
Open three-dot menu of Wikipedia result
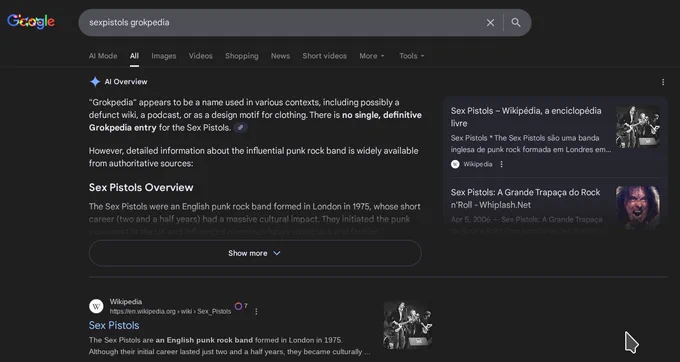pyautogui.click(x=256, y=311)
